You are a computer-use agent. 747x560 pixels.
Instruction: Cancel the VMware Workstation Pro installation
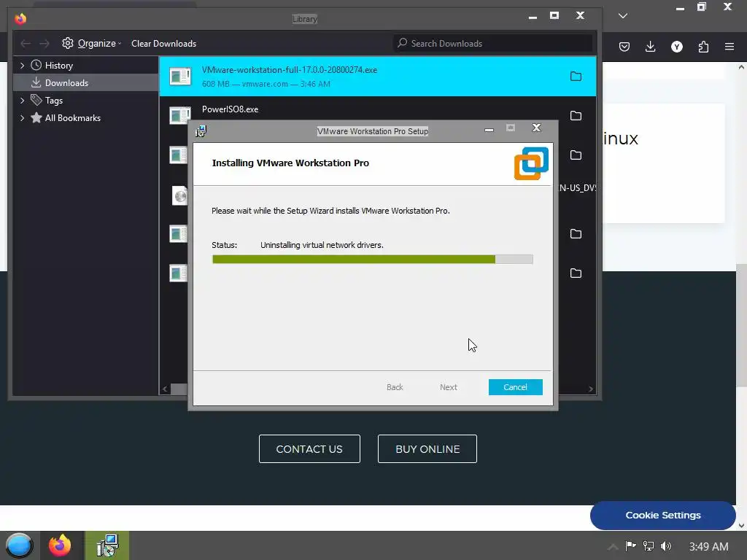coord(515,387)
